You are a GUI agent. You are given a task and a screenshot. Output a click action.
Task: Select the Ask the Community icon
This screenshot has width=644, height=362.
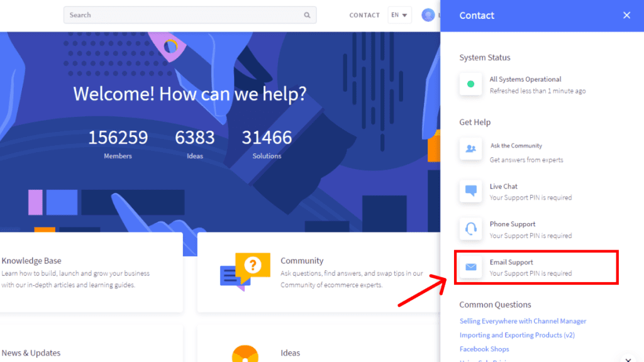point(470,149)
